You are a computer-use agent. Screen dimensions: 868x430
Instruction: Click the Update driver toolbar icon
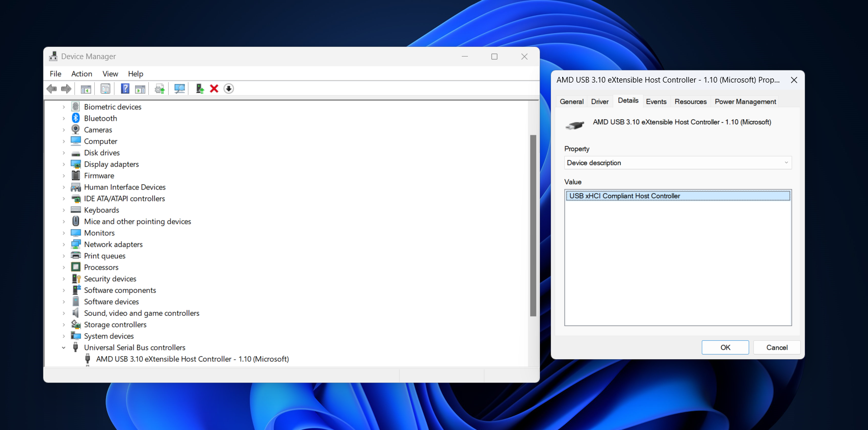click(x=200, y=89)
